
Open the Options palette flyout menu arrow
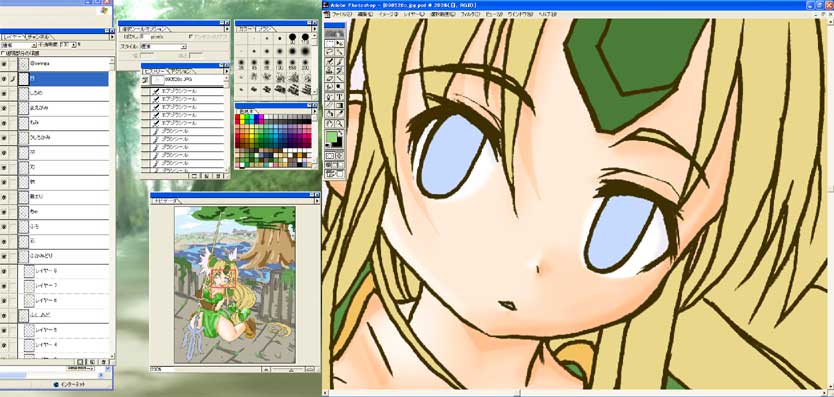[227, 29]
